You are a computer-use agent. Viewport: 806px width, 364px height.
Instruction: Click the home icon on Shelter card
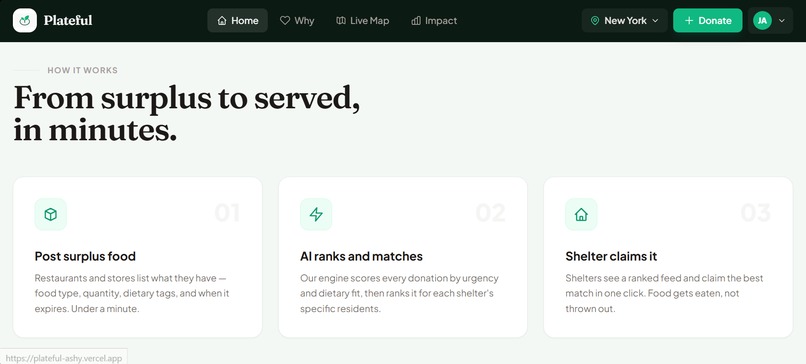(x=581, y=214)
